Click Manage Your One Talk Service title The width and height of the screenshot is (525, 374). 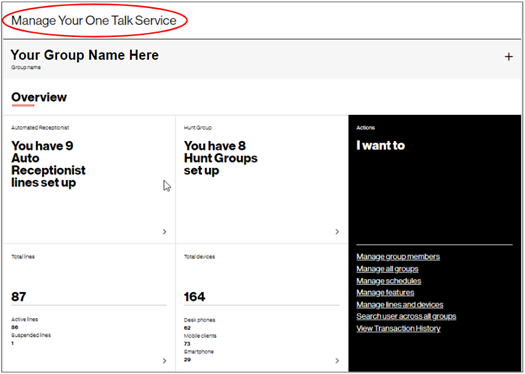click(x=94, y=20)
